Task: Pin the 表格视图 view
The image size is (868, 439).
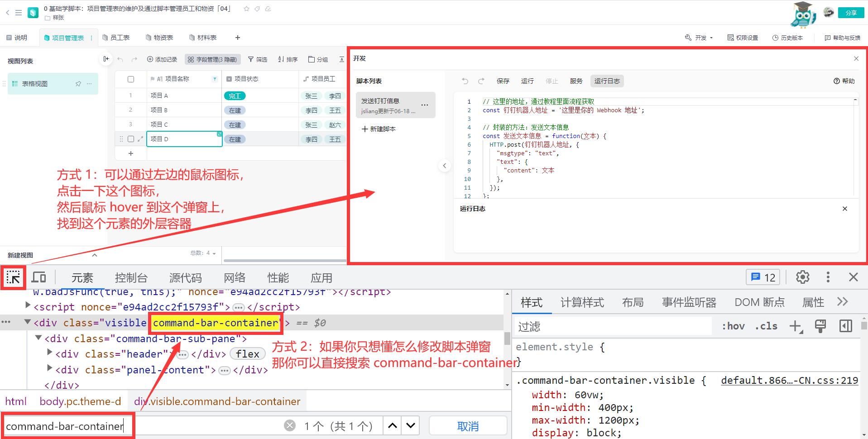Action: [x=78, y=84]
